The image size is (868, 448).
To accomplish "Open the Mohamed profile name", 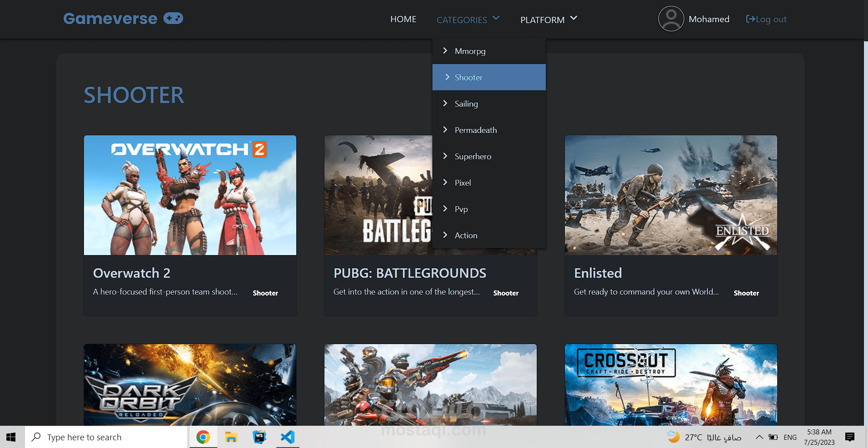I will point(709,19).
